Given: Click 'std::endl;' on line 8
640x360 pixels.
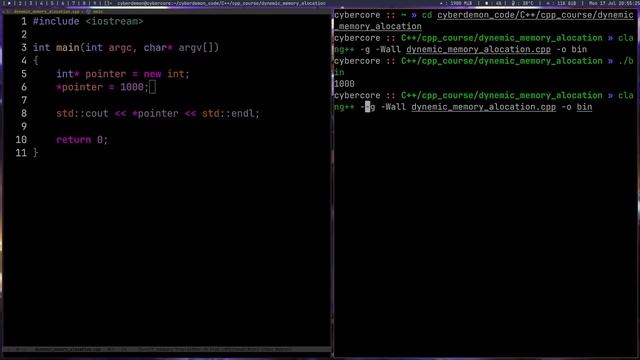Looking at the screenshot, I should click(x=231, y=113).
